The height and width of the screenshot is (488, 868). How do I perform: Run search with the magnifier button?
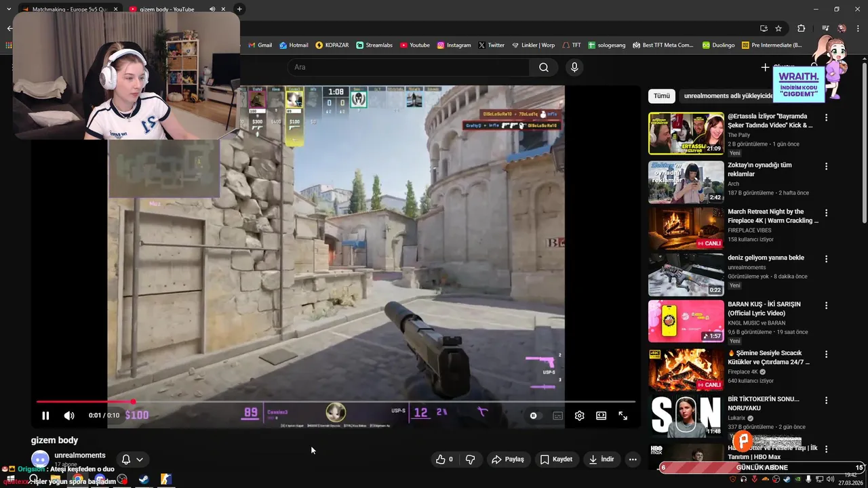coord(544,67)
